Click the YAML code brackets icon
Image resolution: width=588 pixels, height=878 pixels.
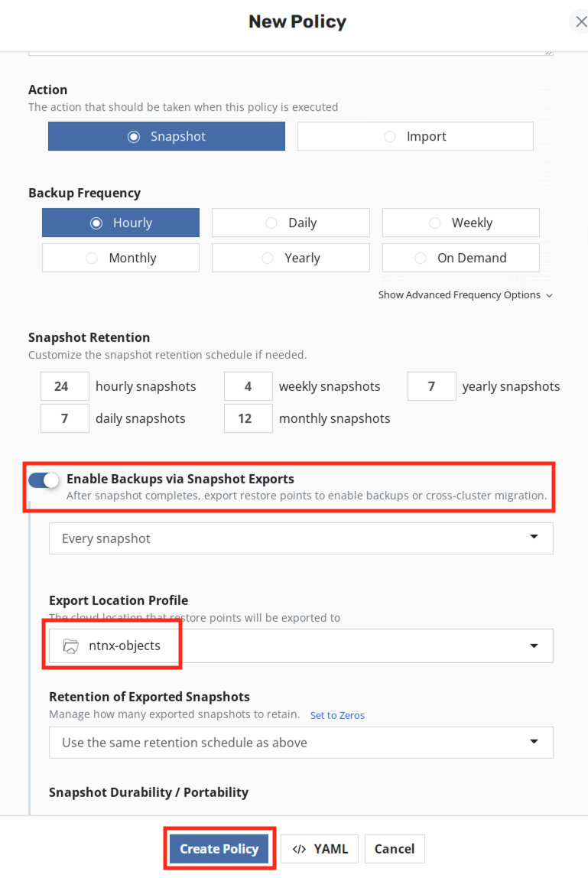pos(299,849)
